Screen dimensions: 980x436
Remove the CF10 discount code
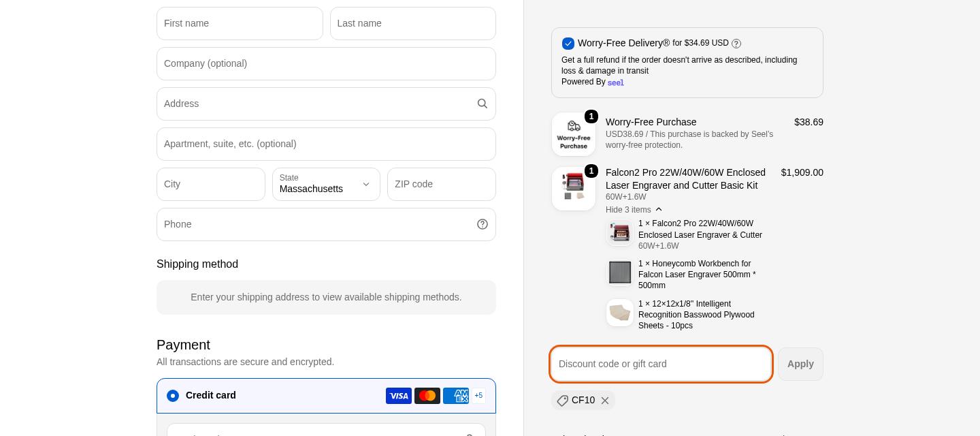605,401
